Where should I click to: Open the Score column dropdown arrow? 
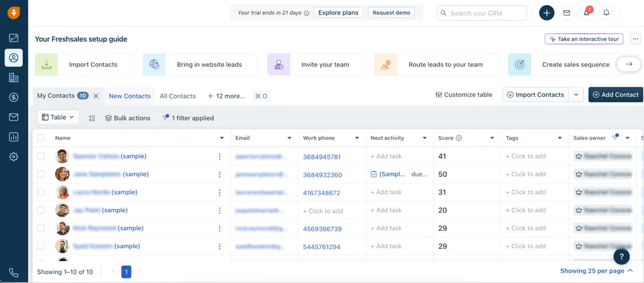492,138
